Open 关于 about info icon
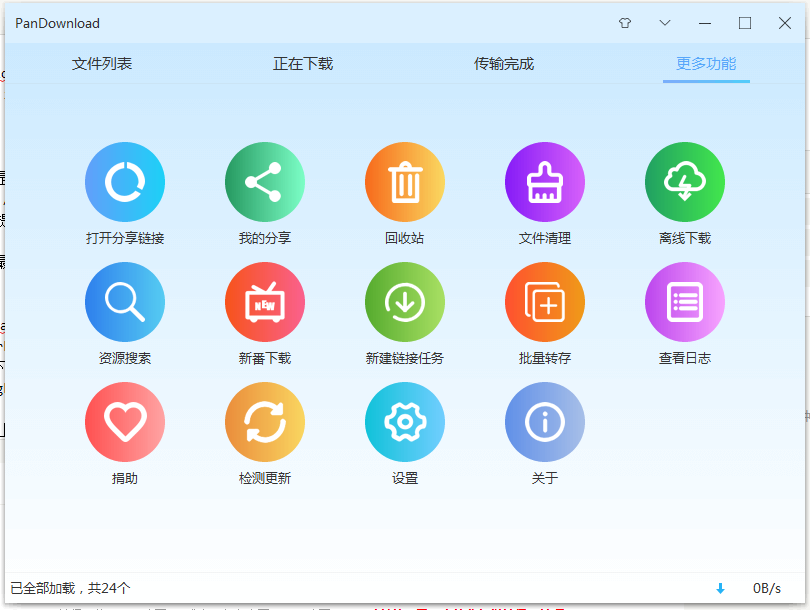This screenshot has width=810, height=610. click(545, 422)
